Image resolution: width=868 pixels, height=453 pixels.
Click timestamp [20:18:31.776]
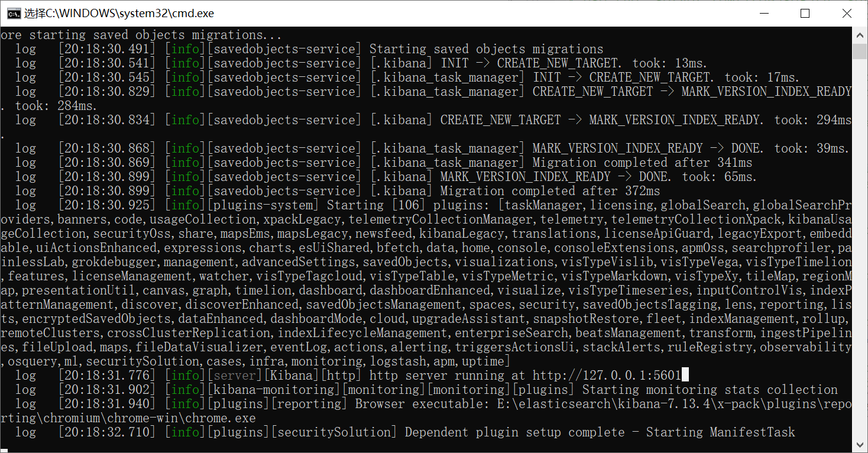[x=107, y=375]
